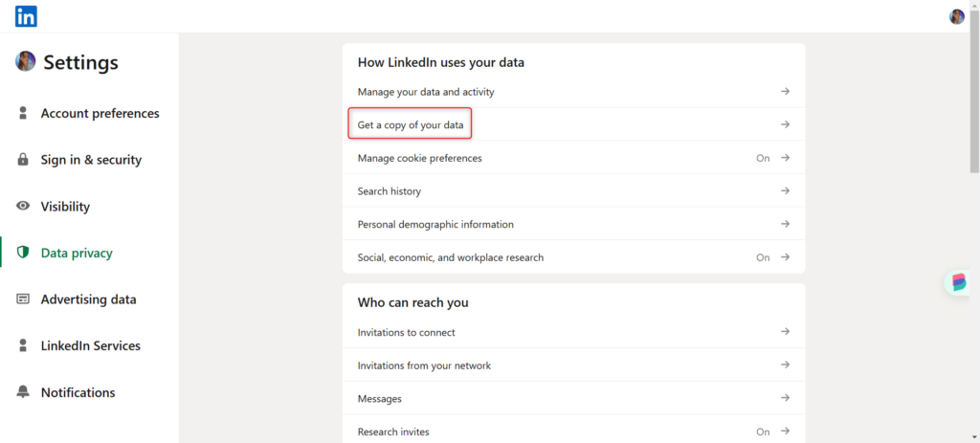980x443 pixels.
Task: Click the arrow for Invitations from your network
Action: (x=785, y=365)
